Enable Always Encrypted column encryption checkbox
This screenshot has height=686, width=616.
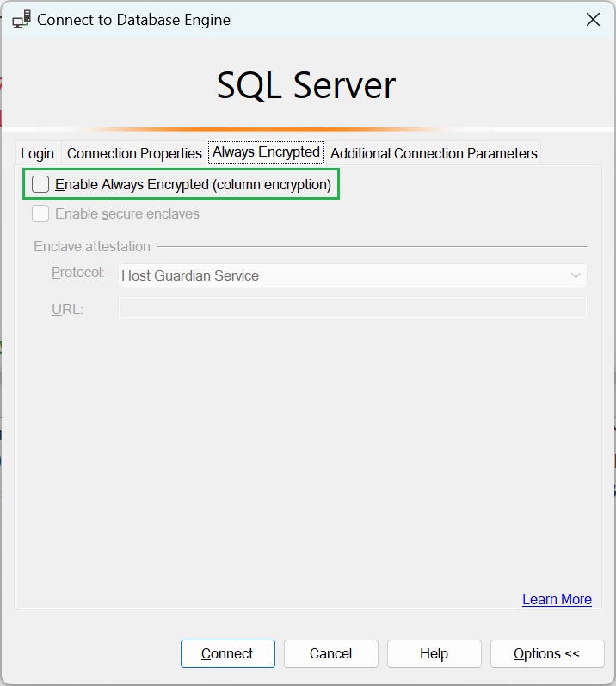click(x=40, y=184)
